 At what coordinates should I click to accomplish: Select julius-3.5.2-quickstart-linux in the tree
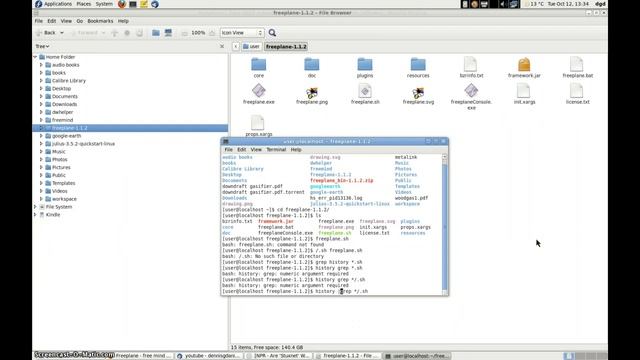point(83,144)
